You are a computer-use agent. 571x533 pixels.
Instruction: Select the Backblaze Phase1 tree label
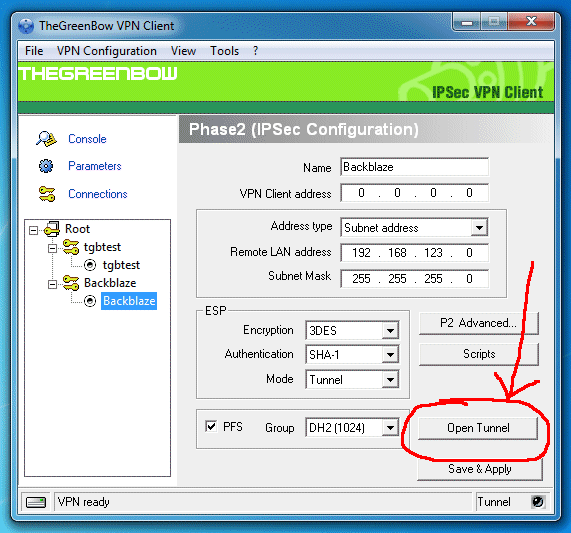click(x=110, y=283)
